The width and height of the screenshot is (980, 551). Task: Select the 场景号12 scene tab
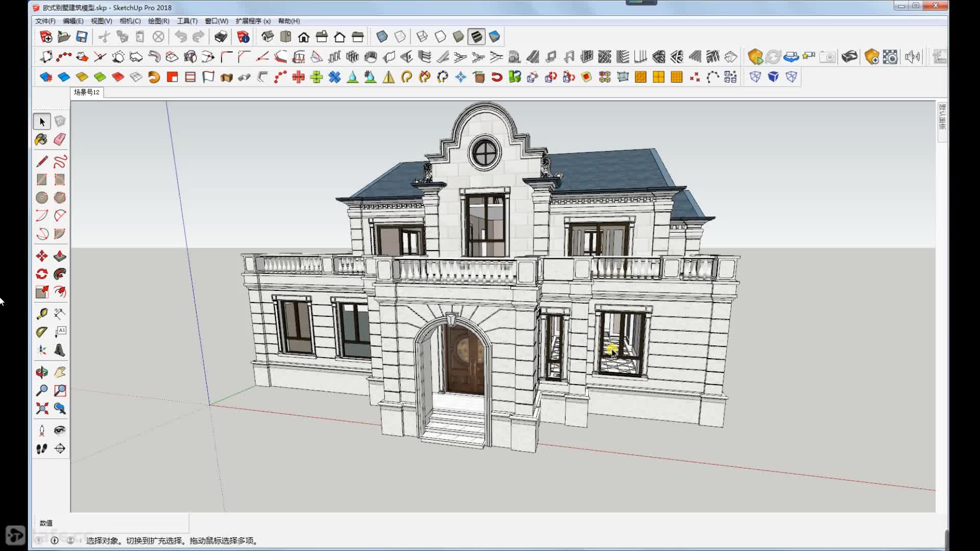87,92
